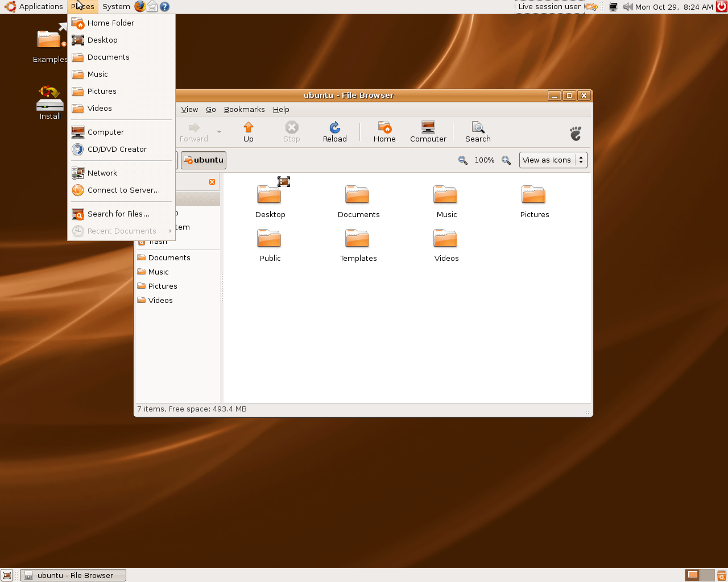Click the Home toolbar button
This screenshot has height=582, width=728.
tap(384, 132)
